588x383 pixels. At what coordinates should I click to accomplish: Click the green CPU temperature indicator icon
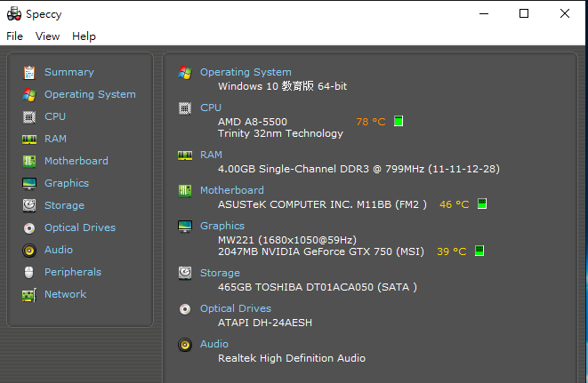click(399, 121)
